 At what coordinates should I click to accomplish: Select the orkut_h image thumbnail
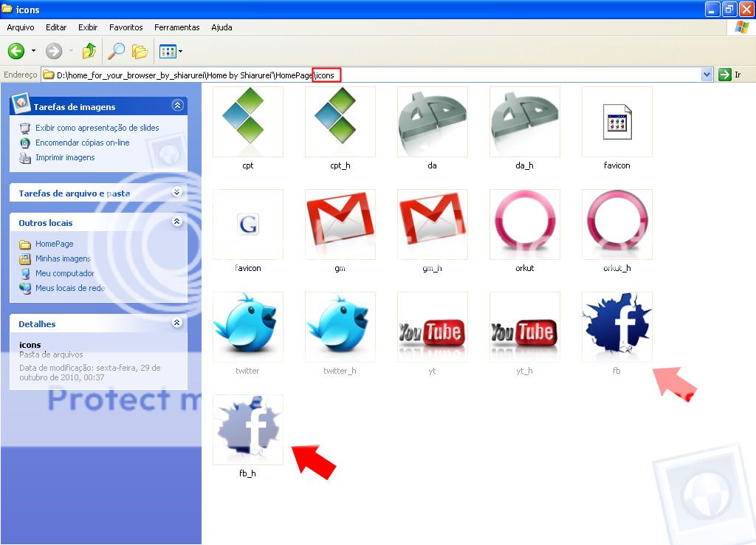pos(616,224)
